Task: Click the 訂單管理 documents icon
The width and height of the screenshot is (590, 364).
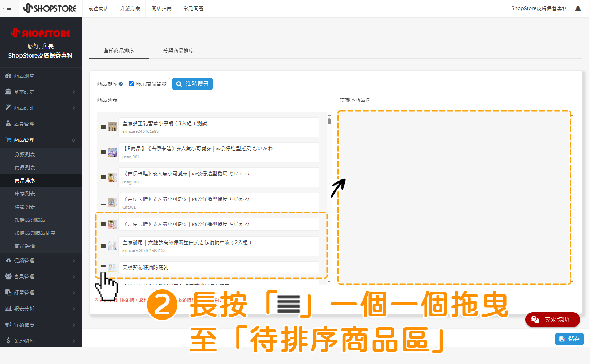Action: tap(8, 293)
